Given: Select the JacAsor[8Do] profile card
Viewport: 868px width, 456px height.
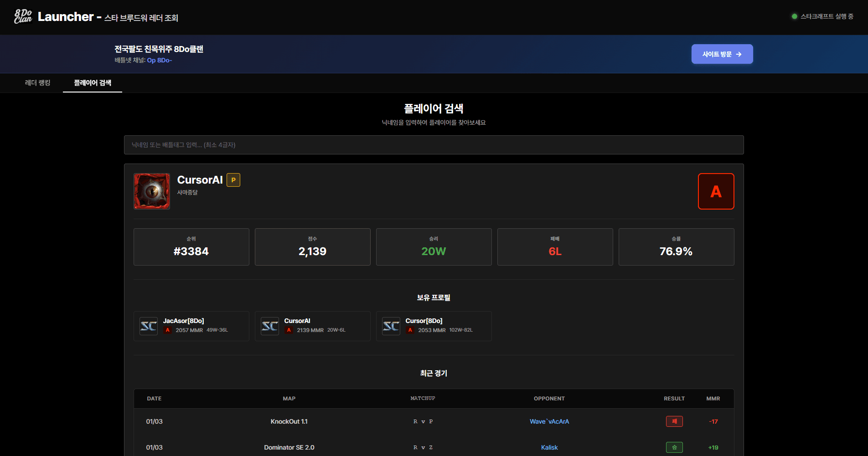Looking at the screenshot, I should pos(191,326).
